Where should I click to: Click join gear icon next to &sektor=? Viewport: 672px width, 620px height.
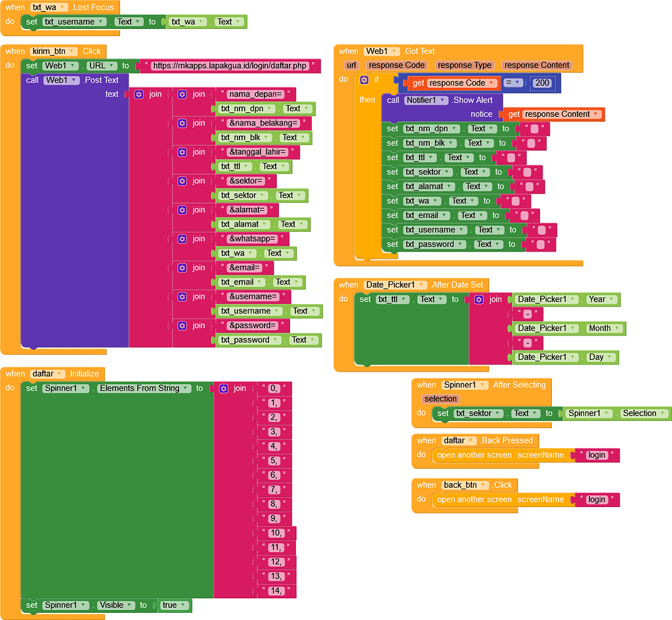click(182, 181)
